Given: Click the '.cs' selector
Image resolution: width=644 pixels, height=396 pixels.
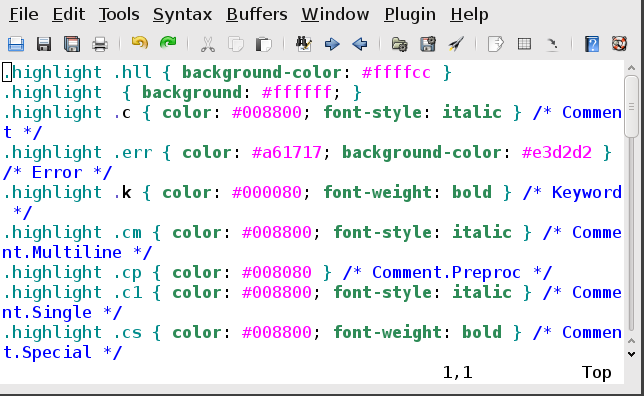Looking at the screenshot, I should [127, 333].
